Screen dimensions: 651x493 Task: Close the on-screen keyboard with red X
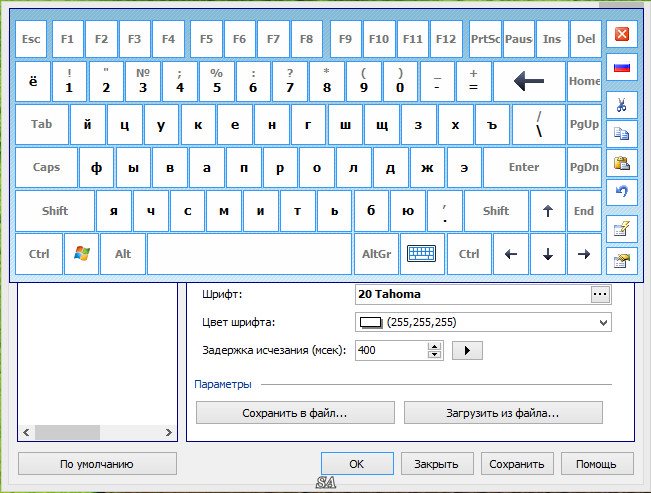(x=622, y=34)
